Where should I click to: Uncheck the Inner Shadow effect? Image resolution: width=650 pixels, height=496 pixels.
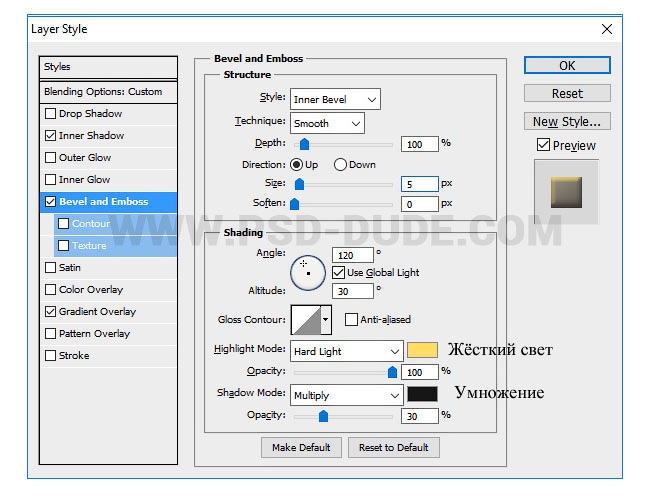click(51, 135)
